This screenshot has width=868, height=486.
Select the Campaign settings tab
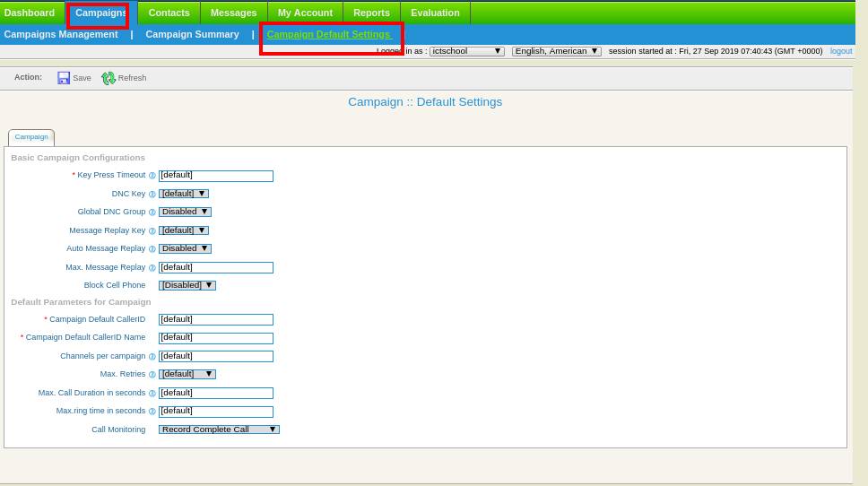pyautogui.click(x=31, y=137)
